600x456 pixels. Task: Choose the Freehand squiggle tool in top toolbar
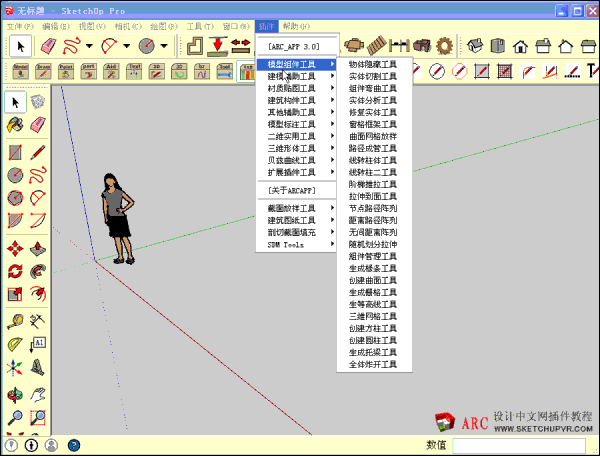click(72, 46)
